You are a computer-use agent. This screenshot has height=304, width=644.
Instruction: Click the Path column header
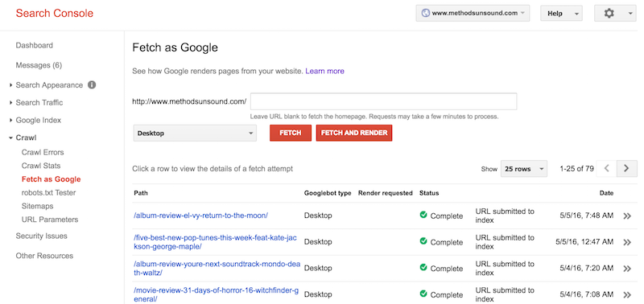point(141,193)
